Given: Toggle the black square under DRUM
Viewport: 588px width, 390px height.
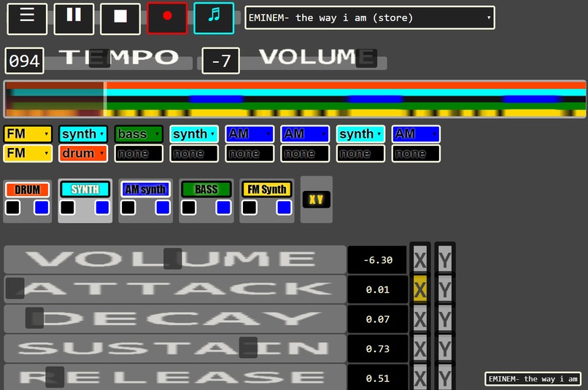Looking at the screenshot, I should (12, 208).
